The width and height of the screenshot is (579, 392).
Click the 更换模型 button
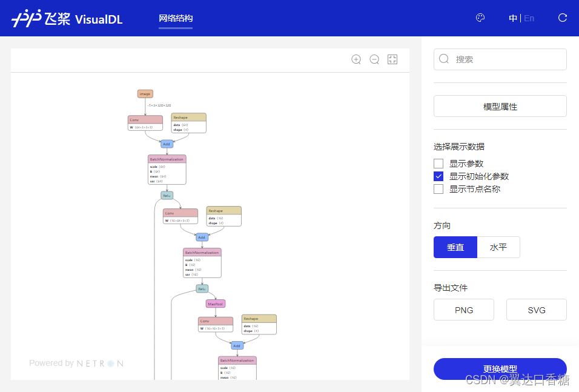(500, 369)
